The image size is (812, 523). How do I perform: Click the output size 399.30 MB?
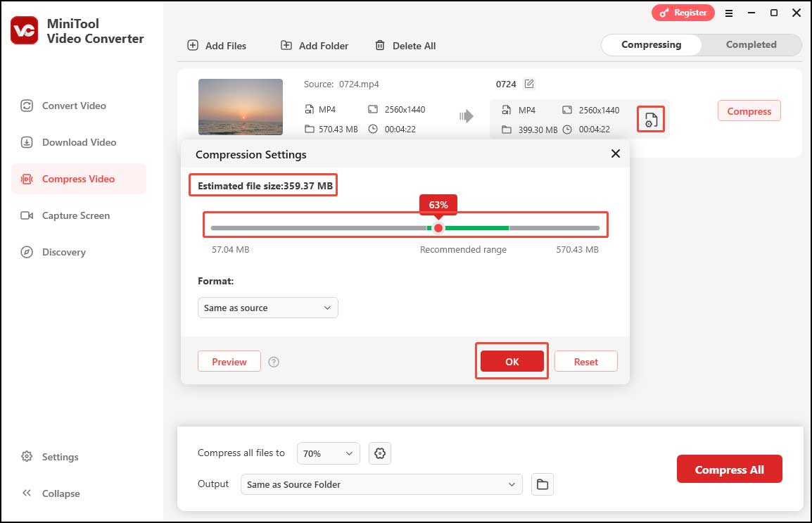tap(538, 130)
